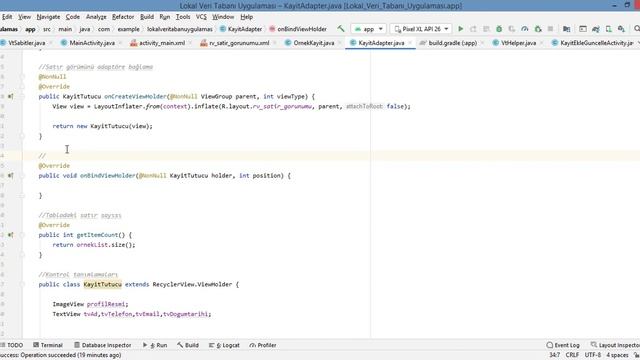This screenshot has height=360, width=640.
Task: Open the Logcat tool window
Action: coord(224,345)
